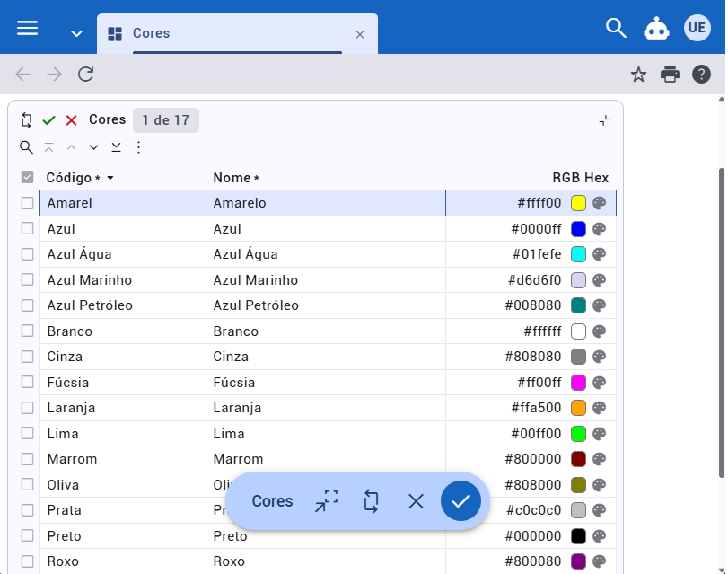
Task: Open the UE user avatar menu
Action: (x=697, y=28)
